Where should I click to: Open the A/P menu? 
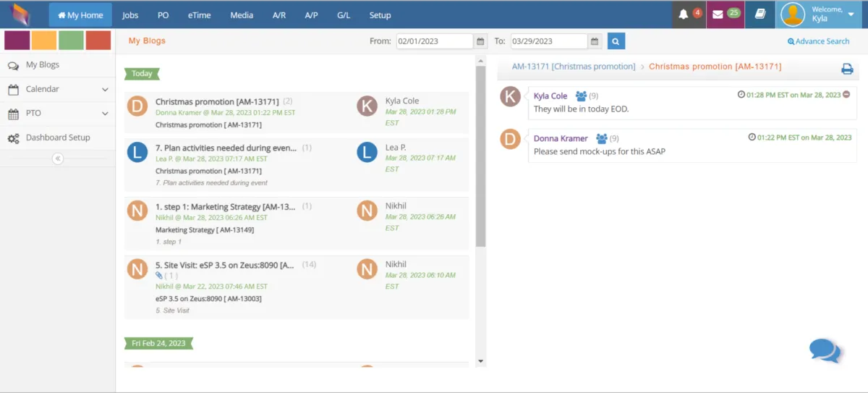[x=312, y=15]
